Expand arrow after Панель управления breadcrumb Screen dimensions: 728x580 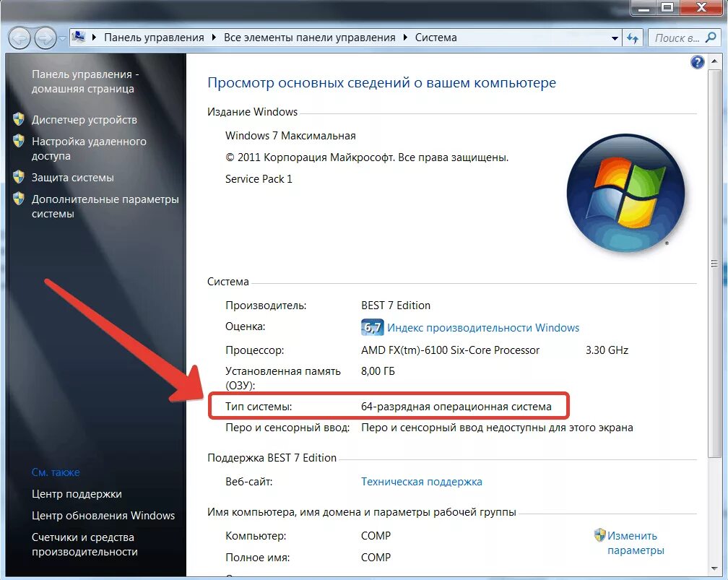[x=214, y=37]
